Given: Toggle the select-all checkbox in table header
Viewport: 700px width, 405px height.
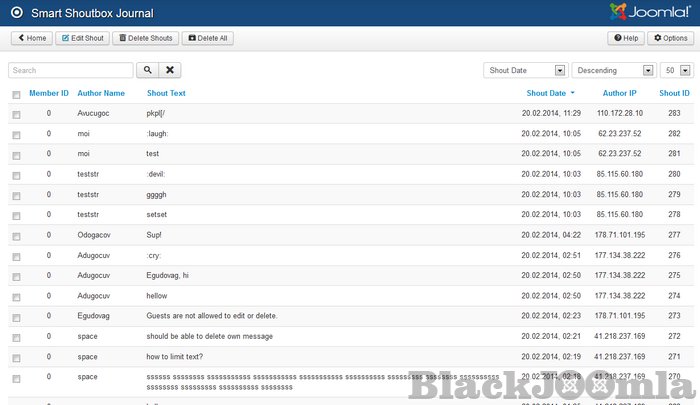Looking at the screenshot, I should [16, 94].
